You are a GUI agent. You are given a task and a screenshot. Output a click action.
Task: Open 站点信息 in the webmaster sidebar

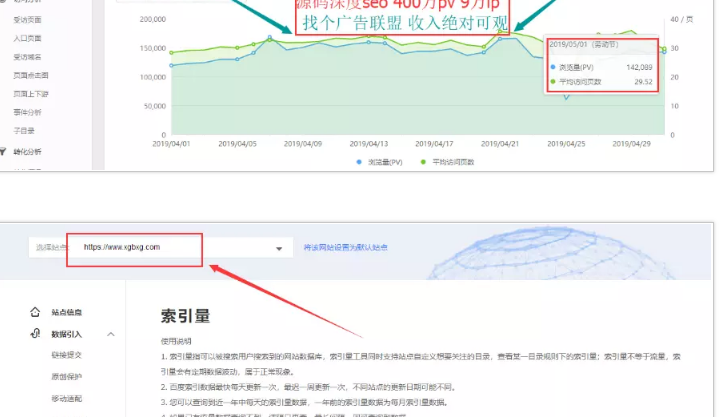pos(66,313)
